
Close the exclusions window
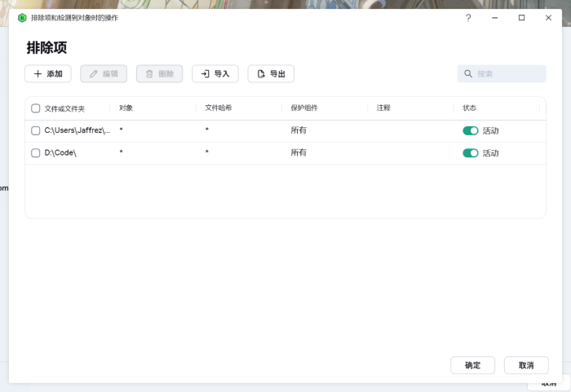tap(548, 18)
